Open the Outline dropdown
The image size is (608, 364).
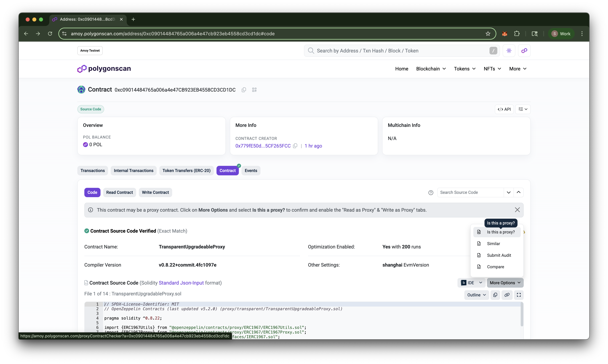(476, 295)
